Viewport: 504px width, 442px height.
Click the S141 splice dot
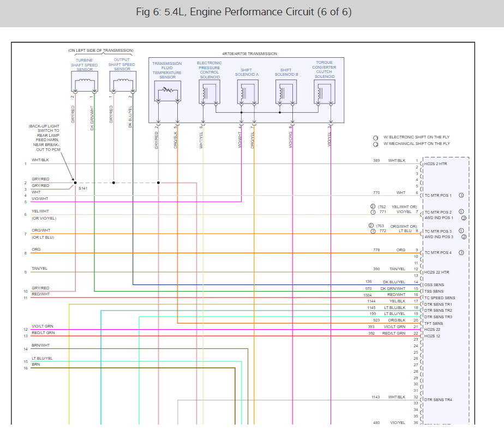tap(75, 183)
